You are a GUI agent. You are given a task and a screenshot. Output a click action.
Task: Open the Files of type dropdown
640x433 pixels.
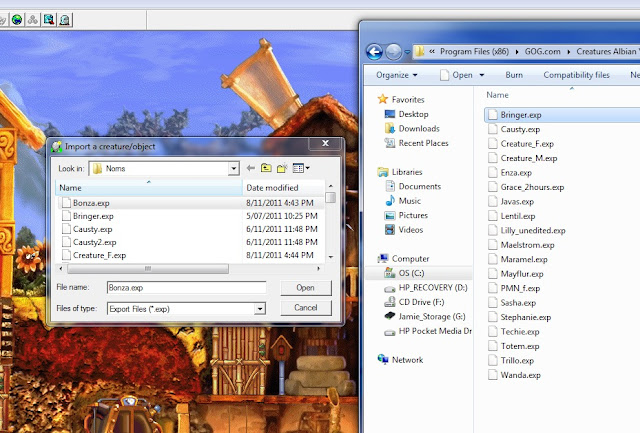pos(260,309)
